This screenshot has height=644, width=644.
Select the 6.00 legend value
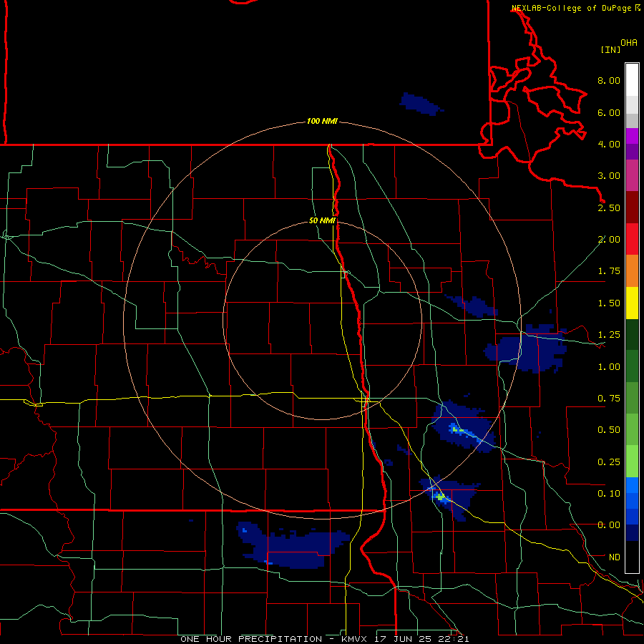(609, 112)
